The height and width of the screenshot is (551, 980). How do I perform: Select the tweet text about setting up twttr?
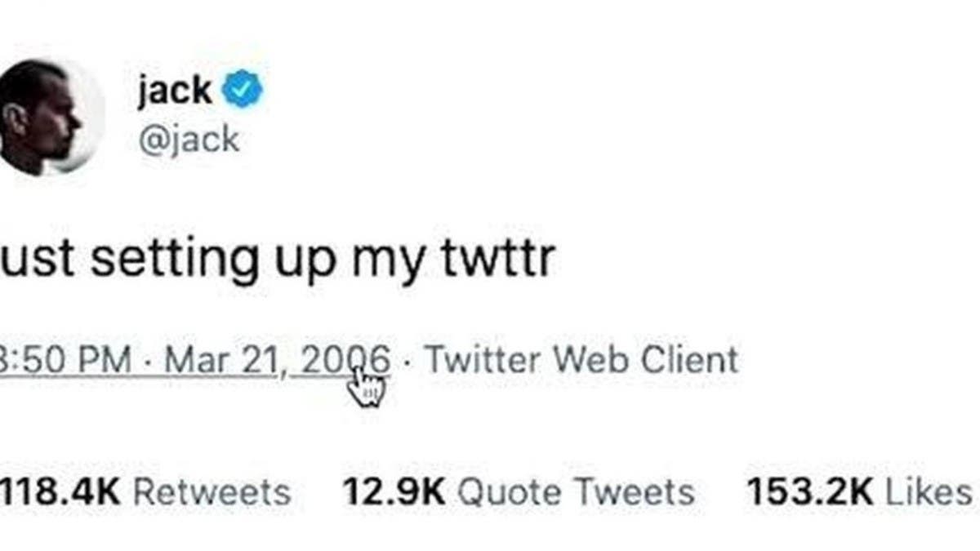277,260
